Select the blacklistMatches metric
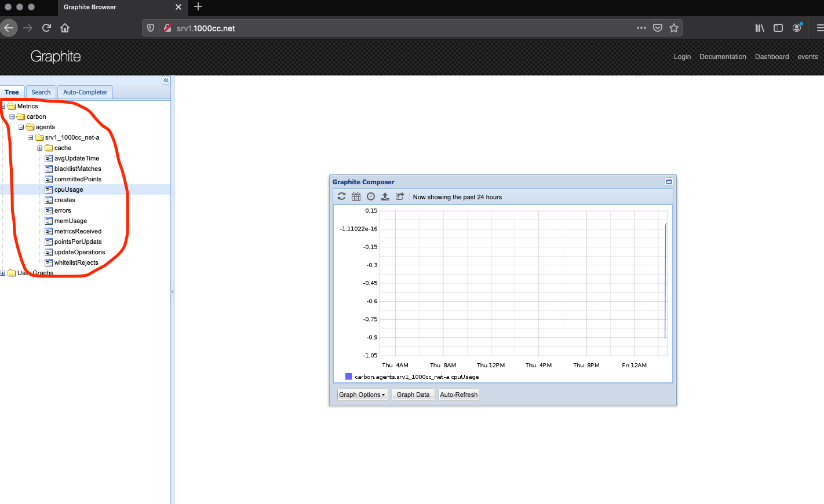The image size is (824, 504). [78, 169]
